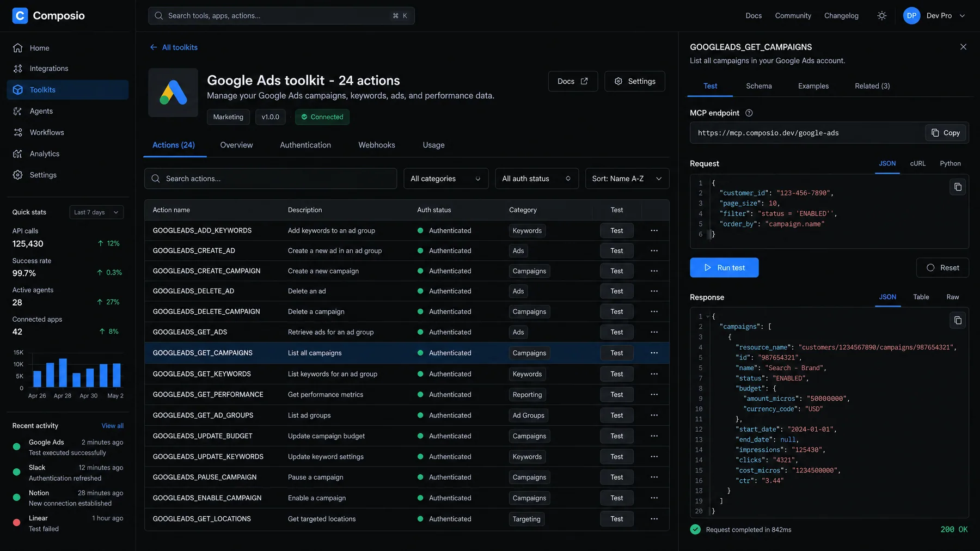Focus the Search actions field
980x551 pixels.
(x=271, y=179)
